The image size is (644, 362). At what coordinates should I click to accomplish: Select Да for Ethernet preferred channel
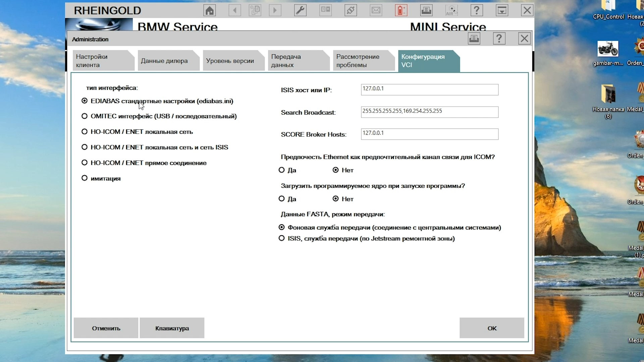282,170
